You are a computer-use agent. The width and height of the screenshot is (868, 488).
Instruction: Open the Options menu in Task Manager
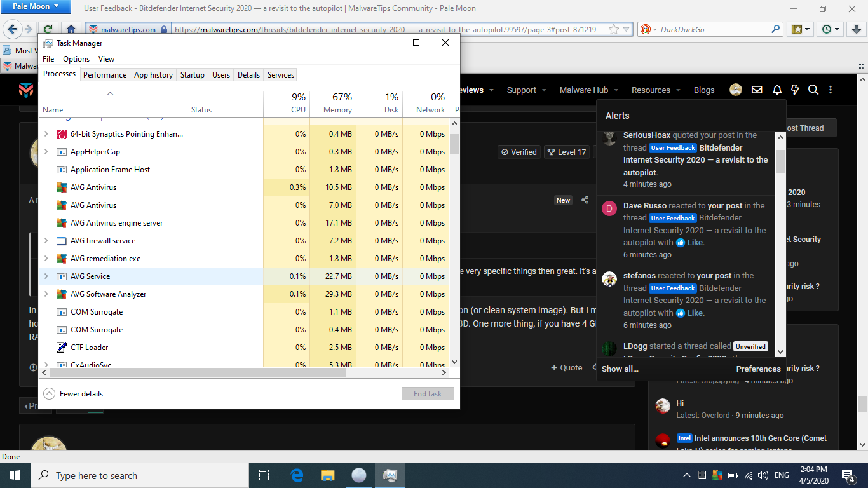(76, 59)
